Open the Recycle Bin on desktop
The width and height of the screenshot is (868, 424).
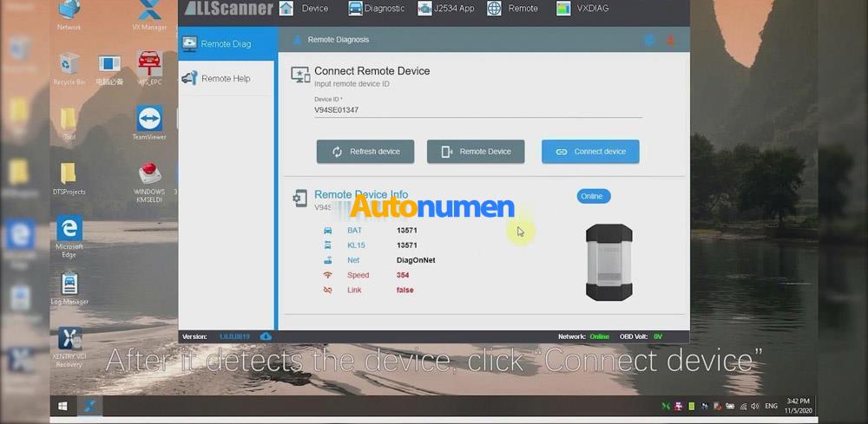point(69,68)
